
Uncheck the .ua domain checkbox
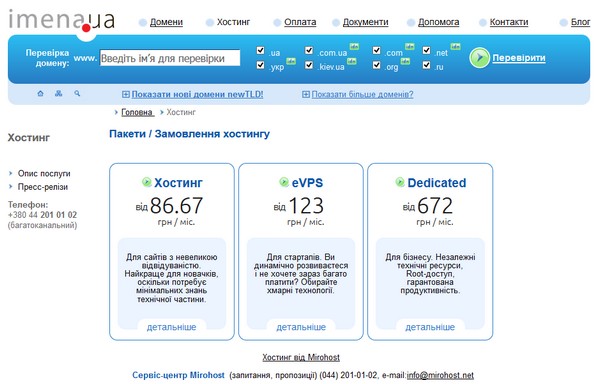(261, 50)
